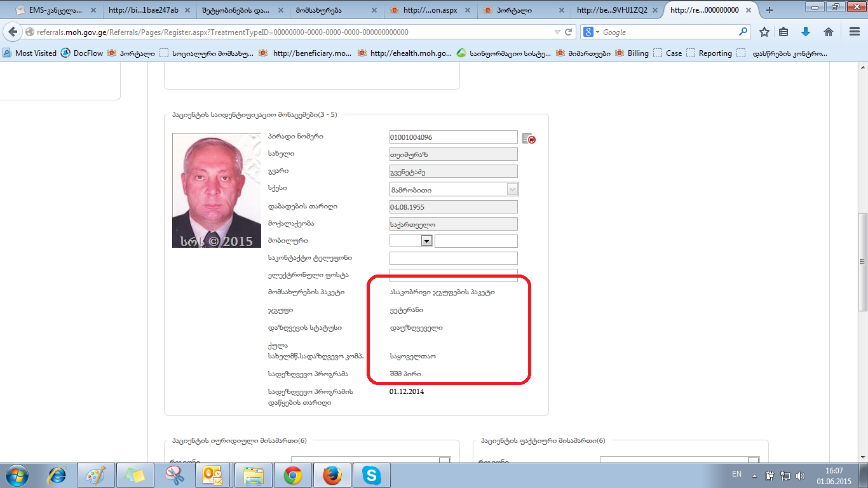Open the DocFlow bookmark
Viewport: 868px width, 488px height.
coord(81,53)
